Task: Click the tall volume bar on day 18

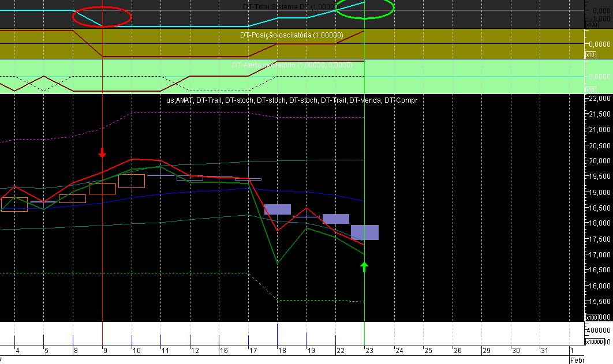Action: [x=277, y=335]
